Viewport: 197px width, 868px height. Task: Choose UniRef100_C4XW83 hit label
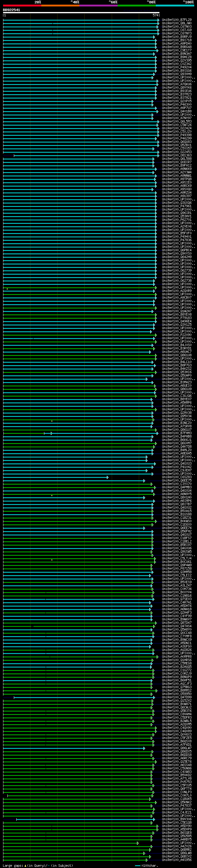[176, 772]
